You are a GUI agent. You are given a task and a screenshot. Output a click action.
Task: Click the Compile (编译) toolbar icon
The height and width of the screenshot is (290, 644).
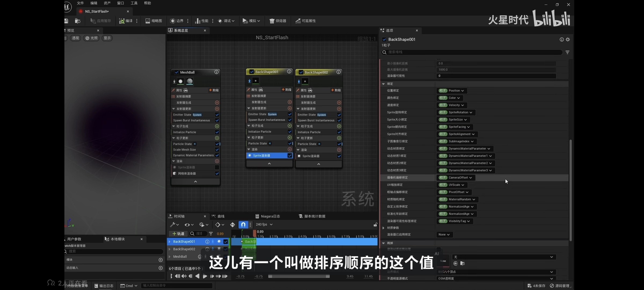click(122, 21)
